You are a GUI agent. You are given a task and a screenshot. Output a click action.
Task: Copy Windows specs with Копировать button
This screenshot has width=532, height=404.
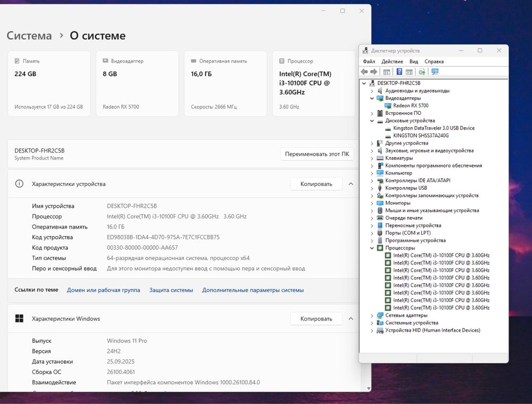click(316, 318)
